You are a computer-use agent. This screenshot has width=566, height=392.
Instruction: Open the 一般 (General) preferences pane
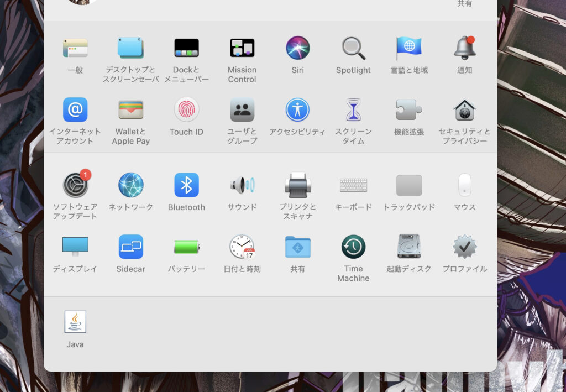75,48
